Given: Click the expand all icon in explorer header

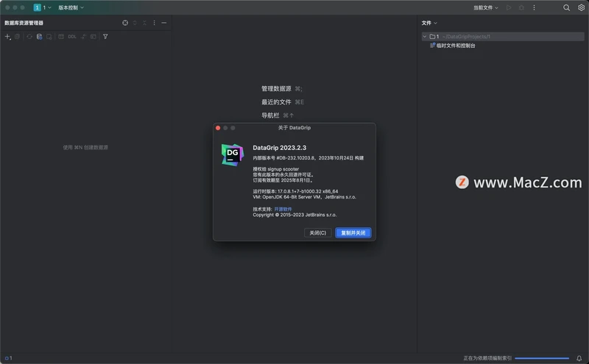Looking at the screenshot, I should [135, 23].
